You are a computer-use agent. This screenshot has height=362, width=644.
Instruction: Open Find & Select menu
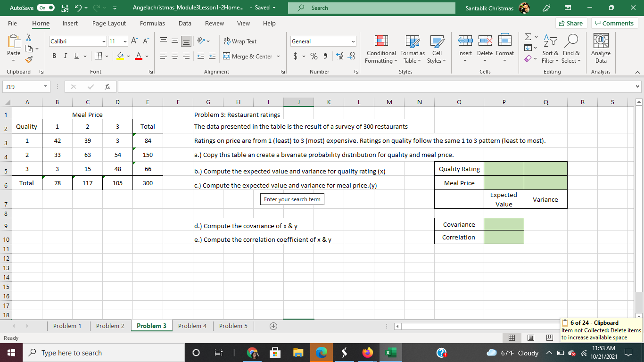point(571,49)
